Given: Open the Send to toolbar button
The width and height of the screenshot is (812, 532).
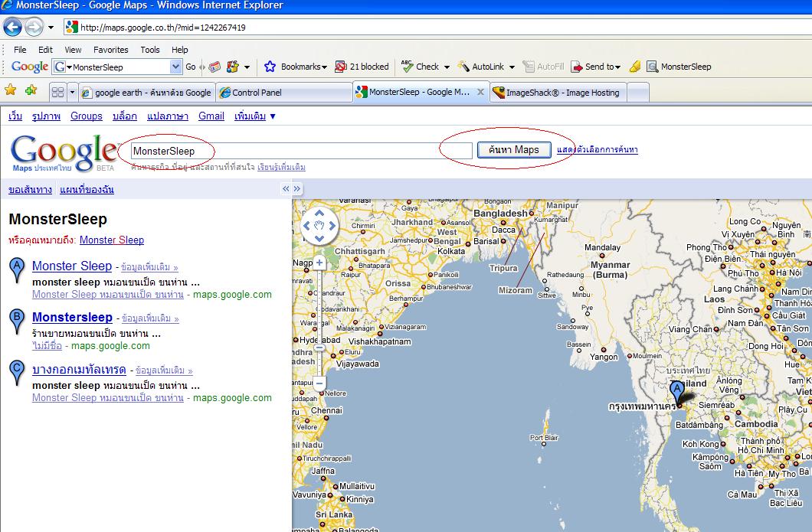Looking at the screenshot, I should click(595, 67).
